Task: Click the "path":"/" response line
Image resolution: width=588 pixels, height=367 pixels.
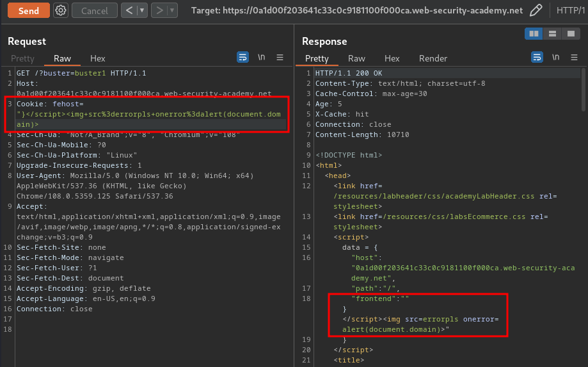Action: point(376,288)
